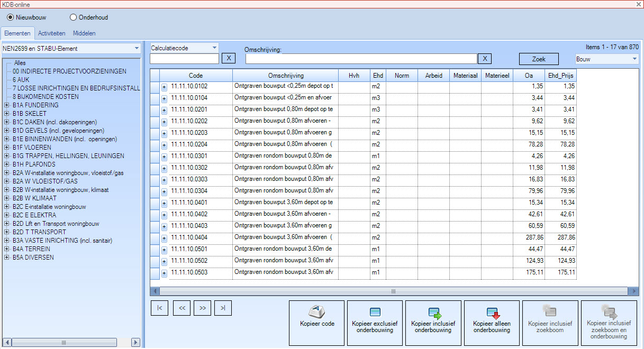Select the Nieuwbouw radio button
644x349 pixels.
point(10,17)
